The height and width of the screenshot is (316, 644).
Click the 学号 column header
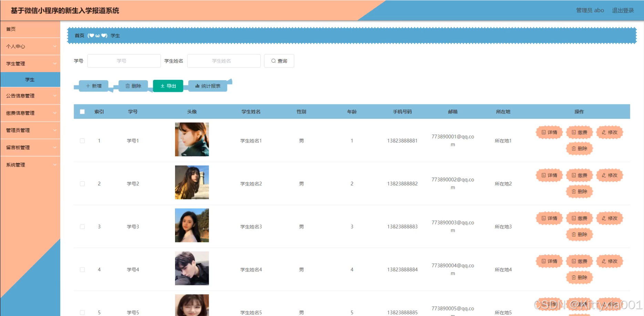pyautogui.click(x=133, y=112)
